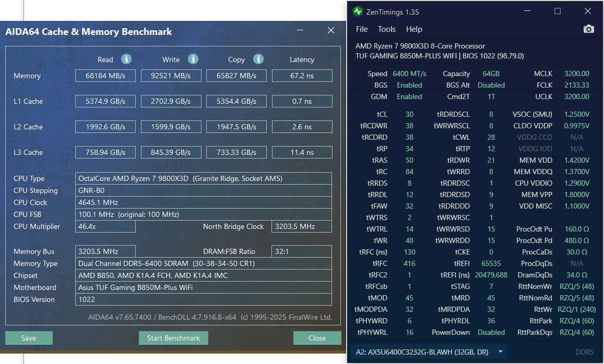Click the tCL value 30
Viewport: 604px width, 364px height.
[x=409, y=114]
